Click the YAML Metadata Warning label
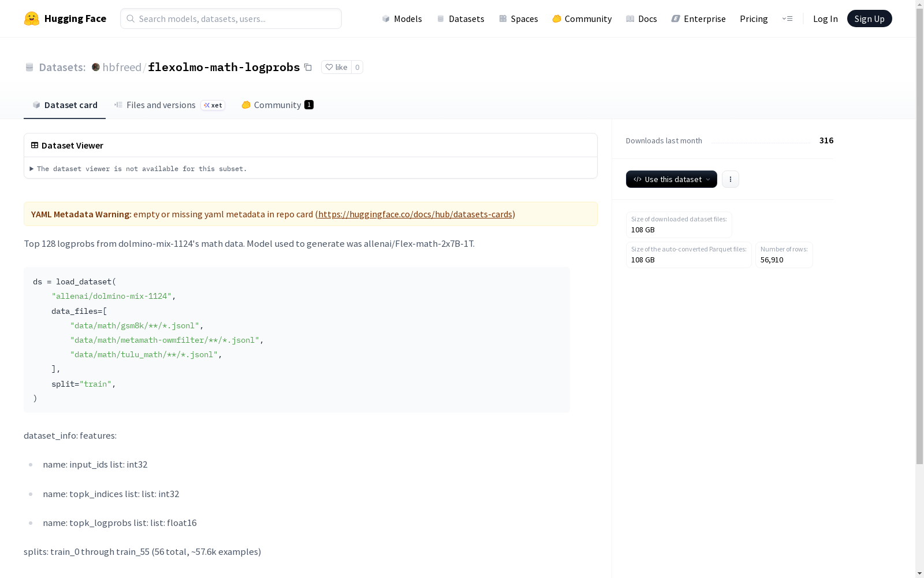The width and height of the screenshot is (924, 578). point(81,214)
